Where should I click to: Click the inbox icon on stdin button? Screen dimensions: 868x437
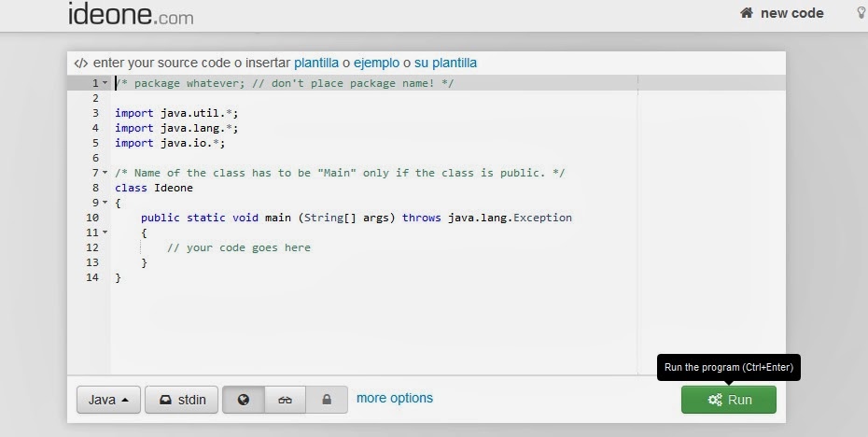(x=165, y=400)
